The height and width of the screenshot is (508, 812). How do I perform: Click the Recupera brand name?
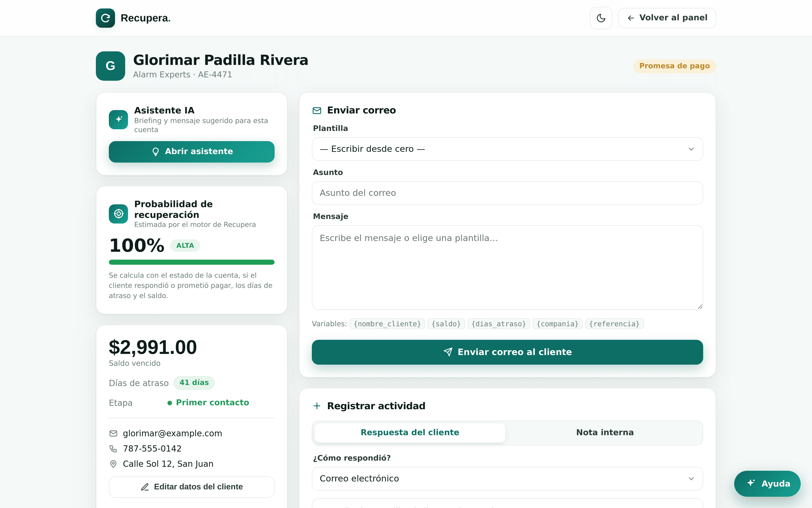click(x=145, y=18)
